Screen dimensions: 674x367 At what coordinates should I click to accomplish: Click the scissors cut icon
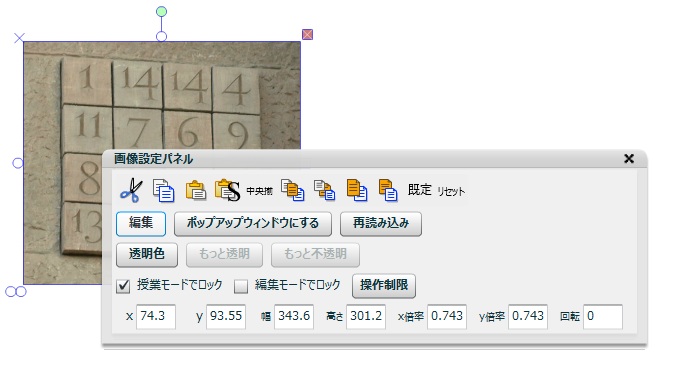pos(131,190)
